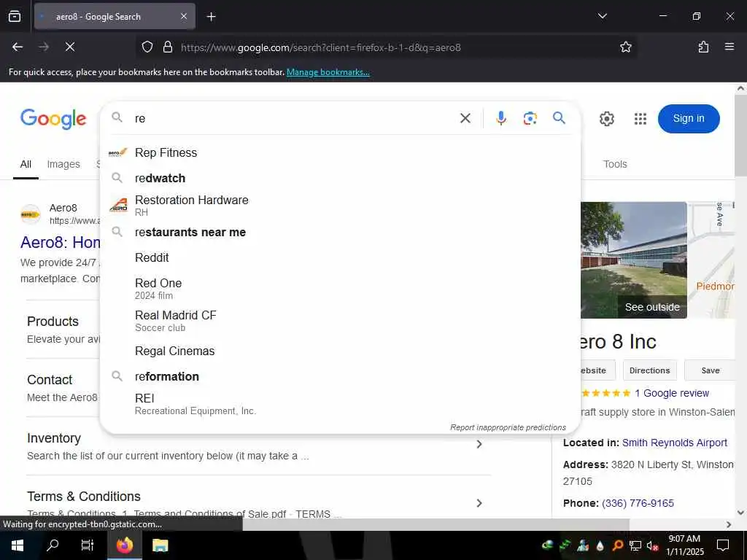Open Google Lens search by image icon
The height and width of the screenshot is (560, 747).
point(530,118)
